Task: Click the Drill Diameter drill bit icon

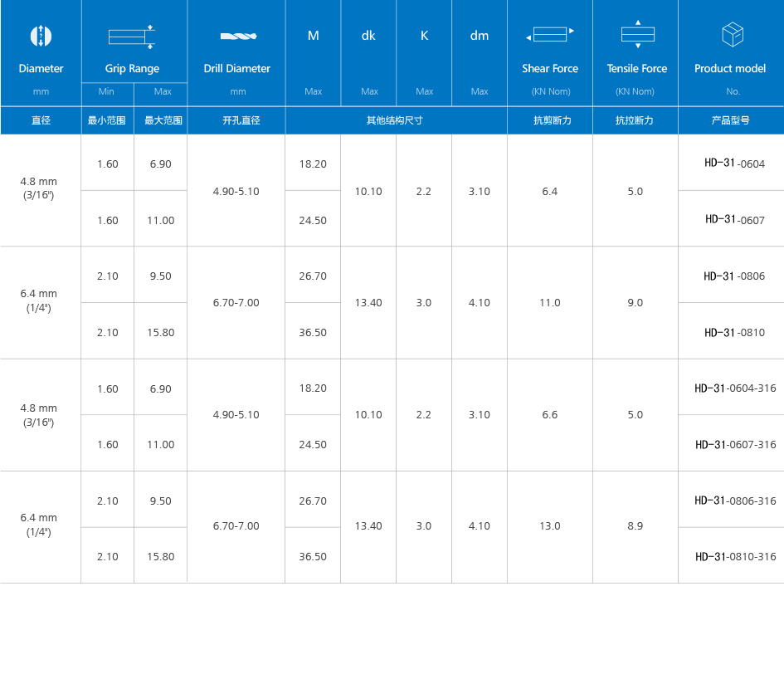Action: [x=238, y=36]
